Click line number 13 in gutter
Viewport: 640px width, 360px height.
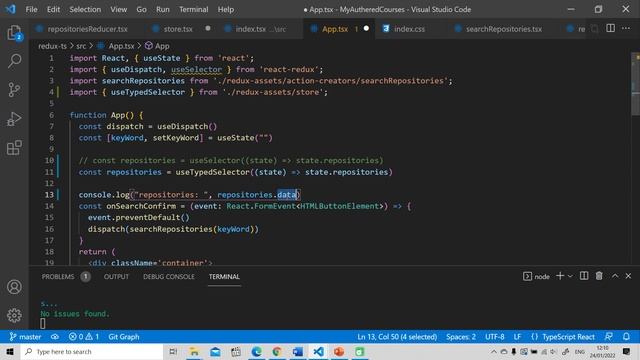pos(49,195)
